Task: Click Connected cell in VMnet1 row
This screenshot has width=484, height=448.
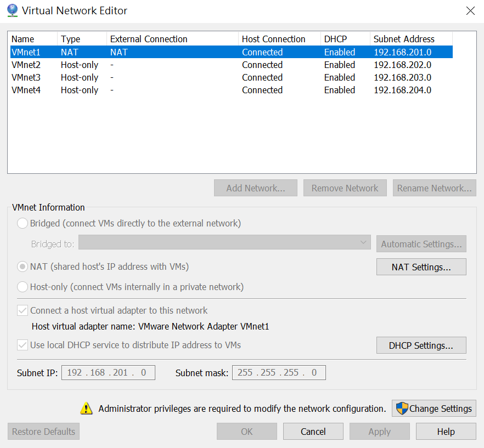Action: (262, 52)
